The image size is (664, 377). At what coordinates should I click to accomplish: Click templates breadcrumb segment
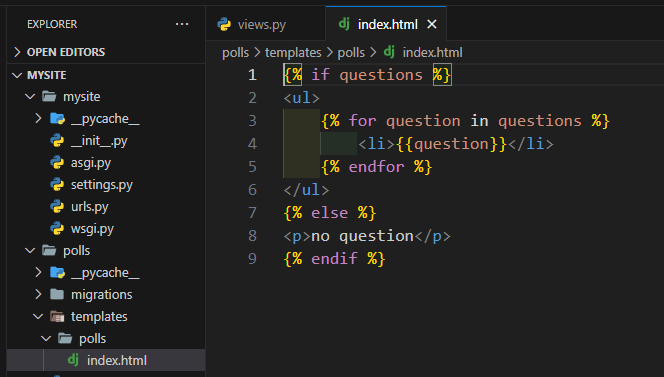click(x=293, y=53)
